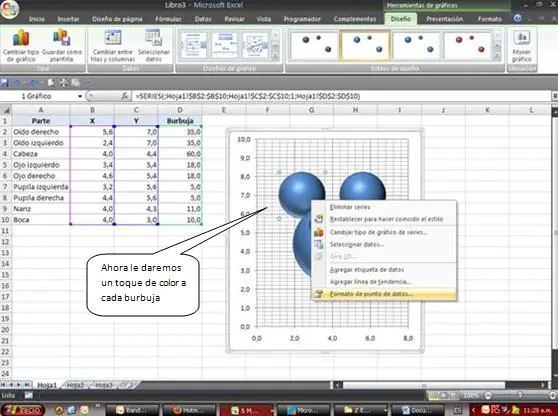558x416 pixels.
Task: Expand the chart layouts gallery arrow
Action: (275, 56)
